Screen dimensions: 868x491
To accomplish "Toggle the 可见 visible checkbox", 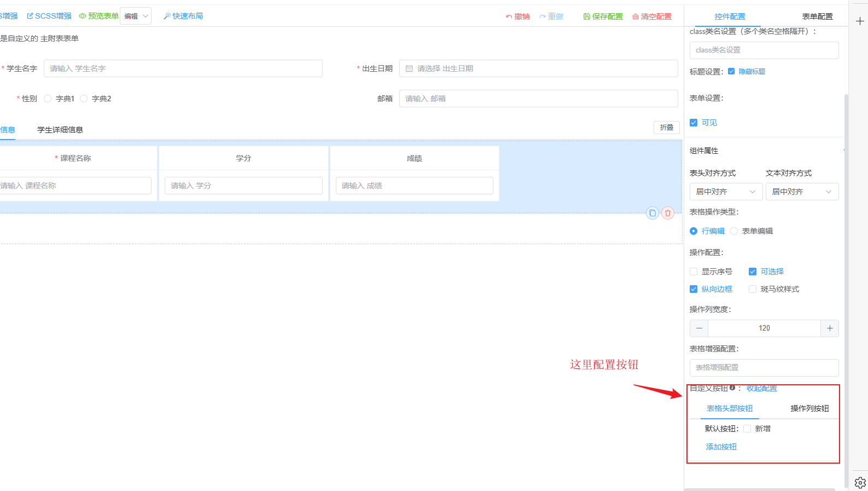I will (x=694, y=123).
